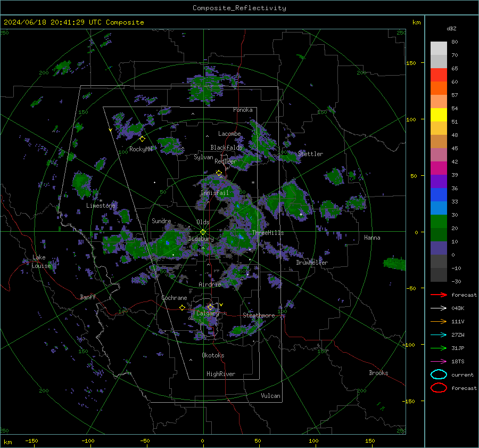The height and width of the screenshot is (448, 479).
Task: Click the Ponoka city label
Action: [243, 110]
